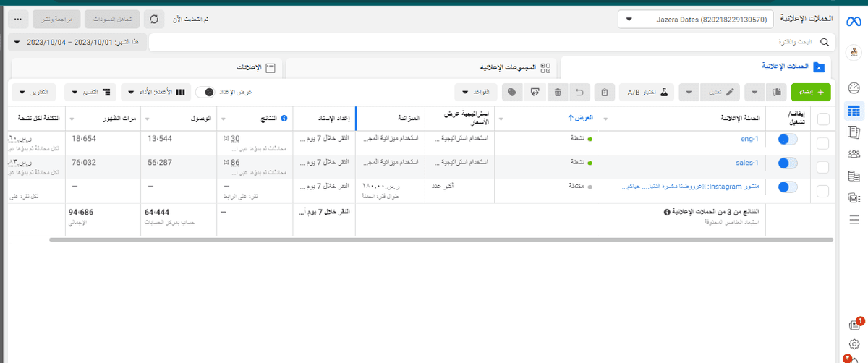The width and height of the screenshot is (868, 363).
Task: Open the all tools hamburger menu icon
Action: coord(854,219)
